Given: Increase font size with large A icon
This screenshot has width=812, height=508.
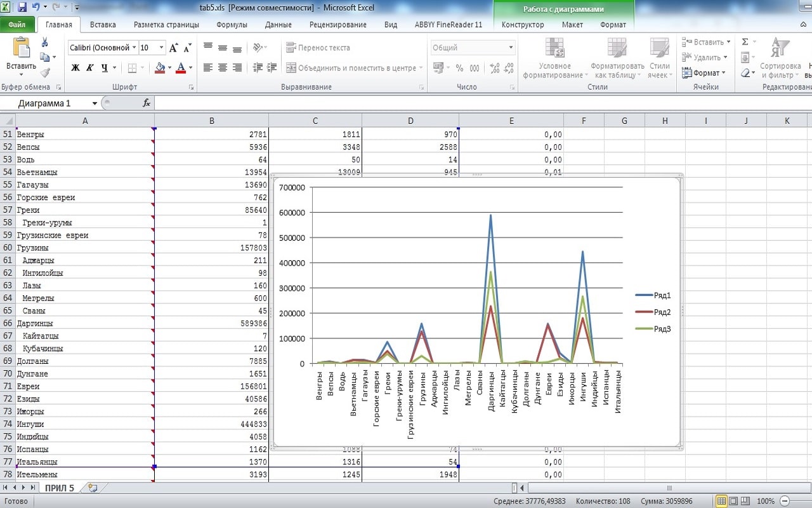Looking at the screenshot, I should [174, 48].
